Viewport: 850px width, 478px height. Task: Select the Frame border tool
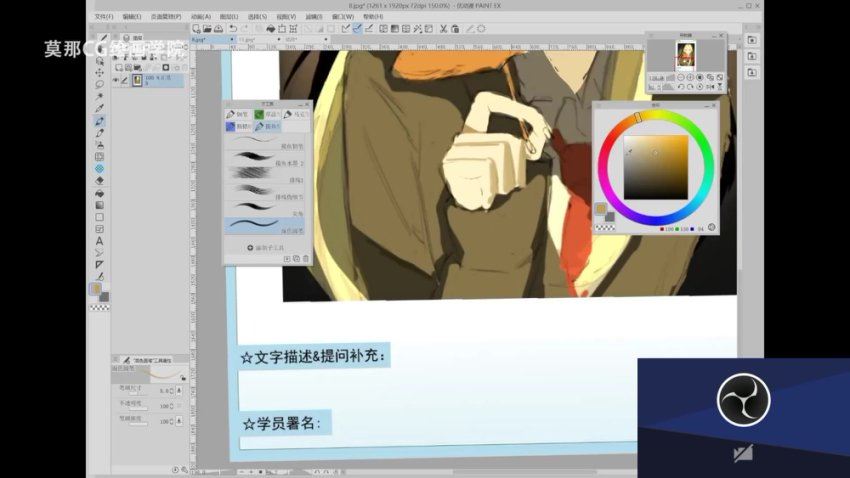click(99, 229)
